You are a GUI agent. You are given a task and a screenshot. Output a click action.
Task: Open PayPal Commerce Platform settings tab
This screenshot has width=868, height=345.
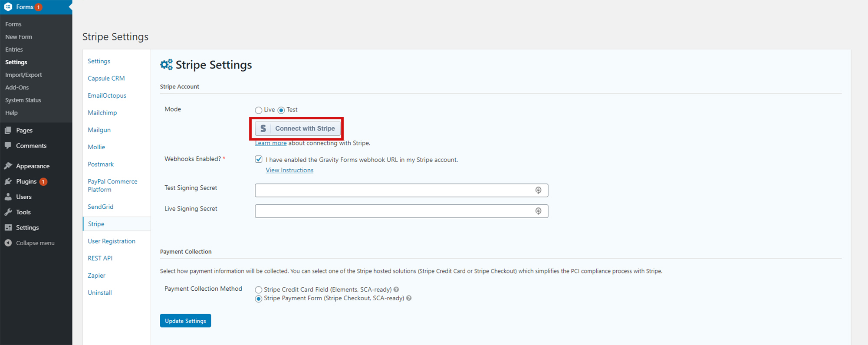pyautogui.click(x=112, y=185)
